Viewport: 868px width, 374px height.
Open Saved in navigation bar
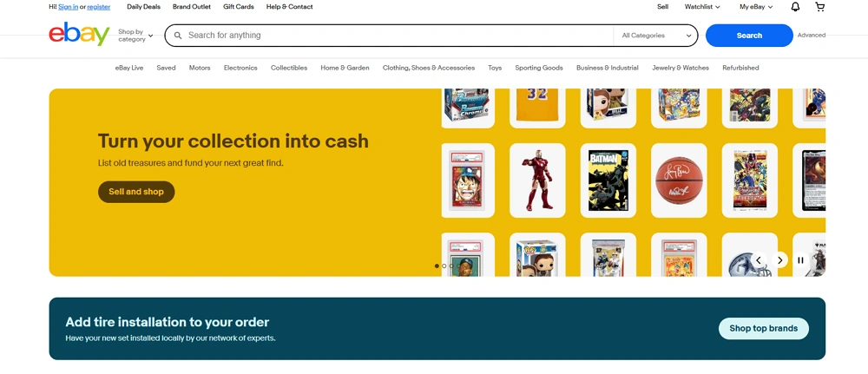(x=166, y=68)
